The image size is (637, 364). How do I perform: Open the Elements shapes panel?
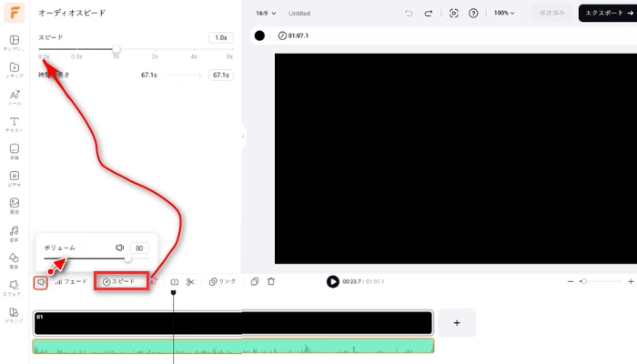(15, 260)
